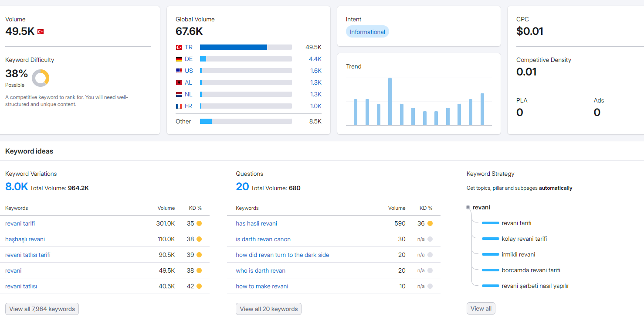The height and width of the screenshot is (325, 644).
Task: Click the France flag in Global Volume
Action: point(179,106)
